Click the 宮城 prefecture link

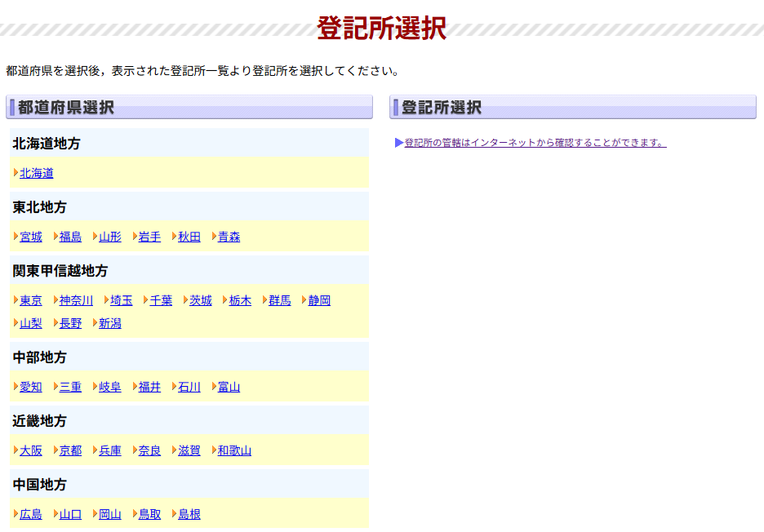coord(31,237)
